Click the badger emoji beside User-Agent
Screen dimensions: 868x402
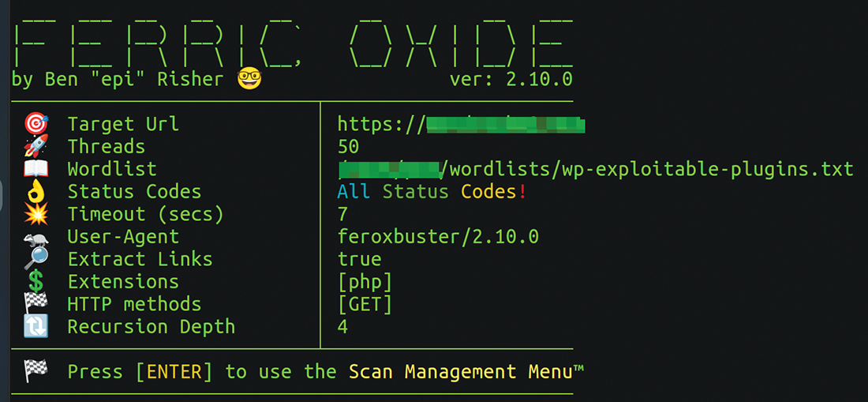coord(36,239)
